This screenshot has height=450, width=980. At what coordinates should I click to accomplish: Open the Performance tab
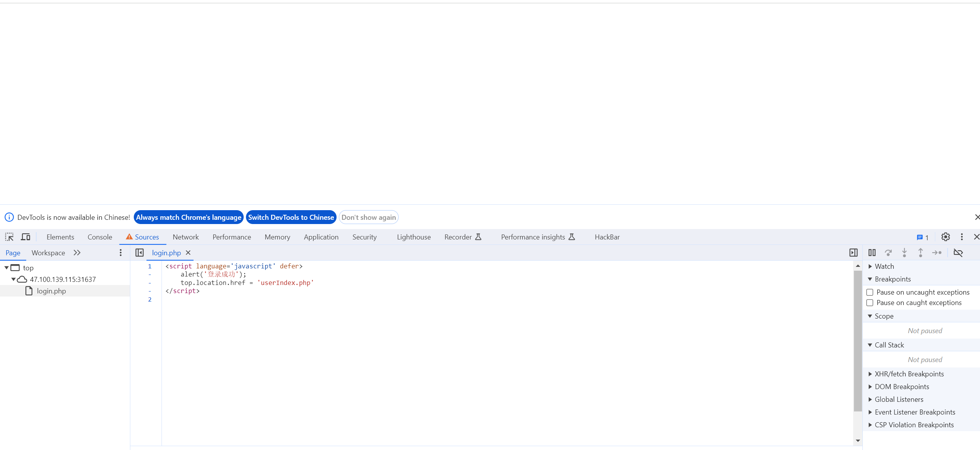pos(232,237)
